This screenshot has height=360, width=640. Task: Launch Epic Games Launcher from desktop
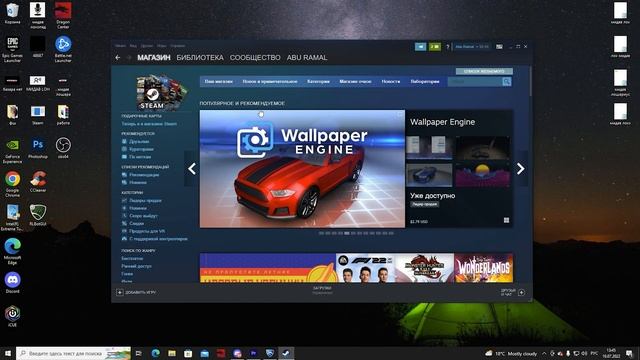[x=12, y=49]
